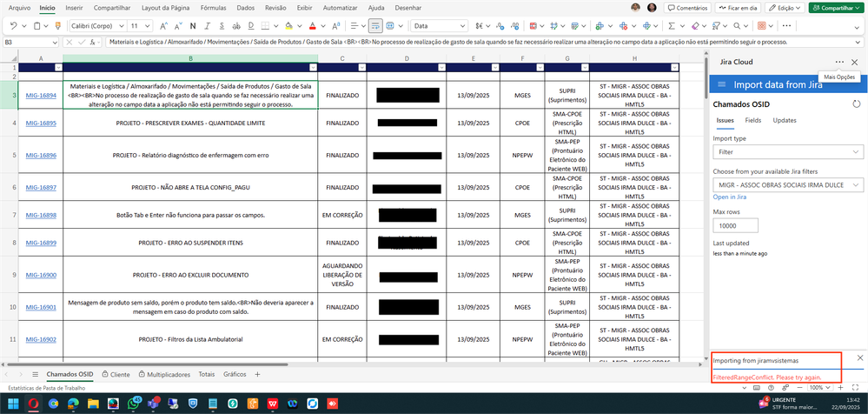Viewport: 868px width, 414px height.
Task: Open the available Jira filters dropdown
Action: click(788, 184)
